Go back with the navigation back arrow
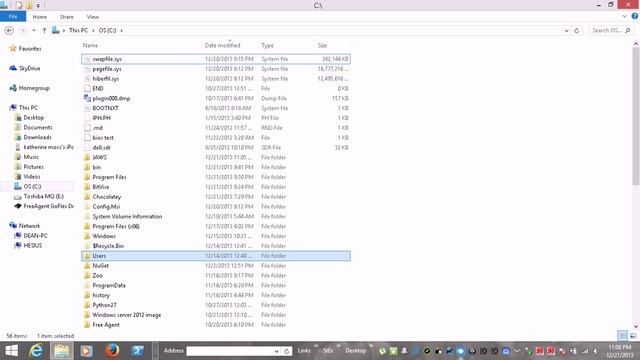 point(9,31)
